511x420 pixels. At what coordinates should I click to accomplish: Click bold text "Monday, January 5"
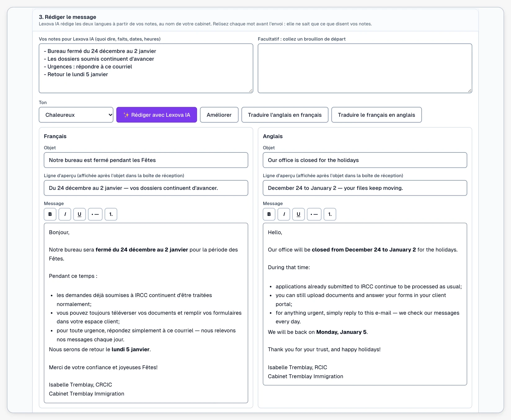coord(341,332)
